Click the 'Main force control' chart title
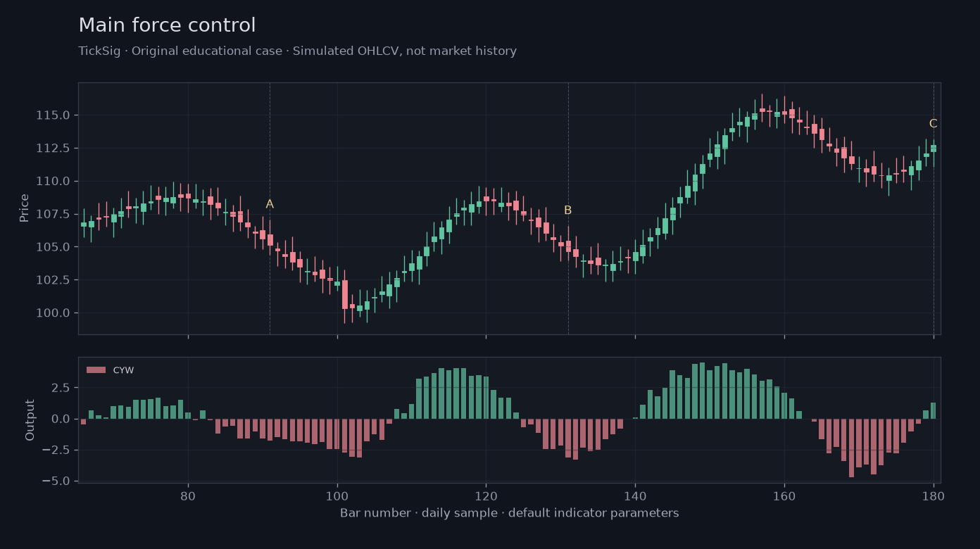This screenshot has height=549, width=980. 167,26
